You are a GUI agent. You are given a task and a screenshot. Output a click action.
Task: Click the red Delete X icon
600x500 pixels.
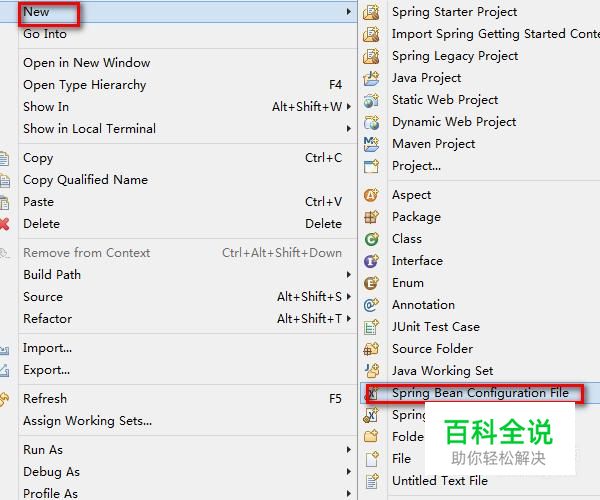click(x=4, y=224)
